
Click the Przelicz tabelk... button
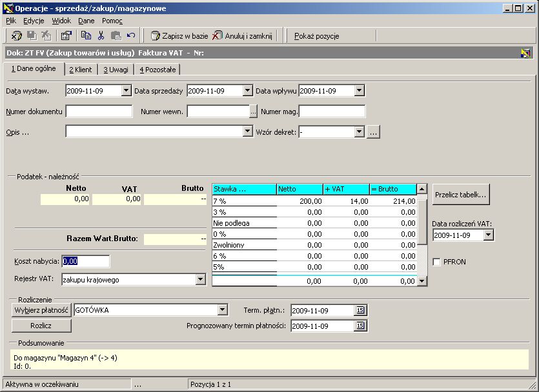pyautogui.click(x=461, y=195)
